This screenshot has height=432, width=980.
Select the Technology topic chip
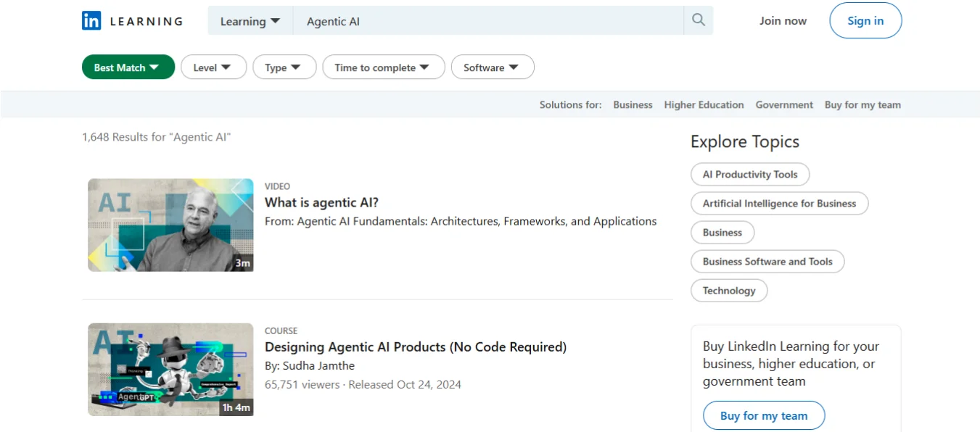pyautogui.click(x=729, y=291)
